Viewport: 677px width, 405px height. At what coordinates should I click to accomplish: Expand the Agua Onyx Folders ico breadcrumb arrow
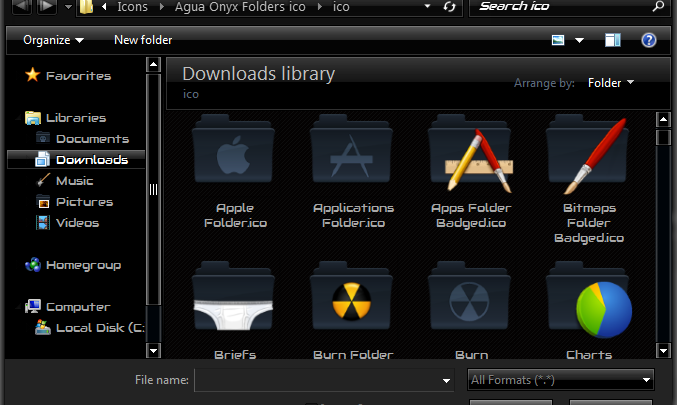320,7
